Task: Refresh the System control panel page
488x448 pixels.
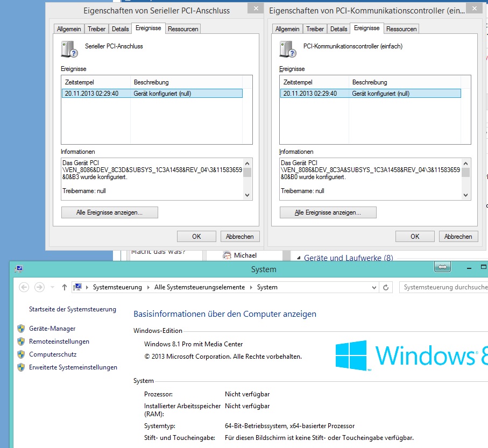Action: pos(386,288)
